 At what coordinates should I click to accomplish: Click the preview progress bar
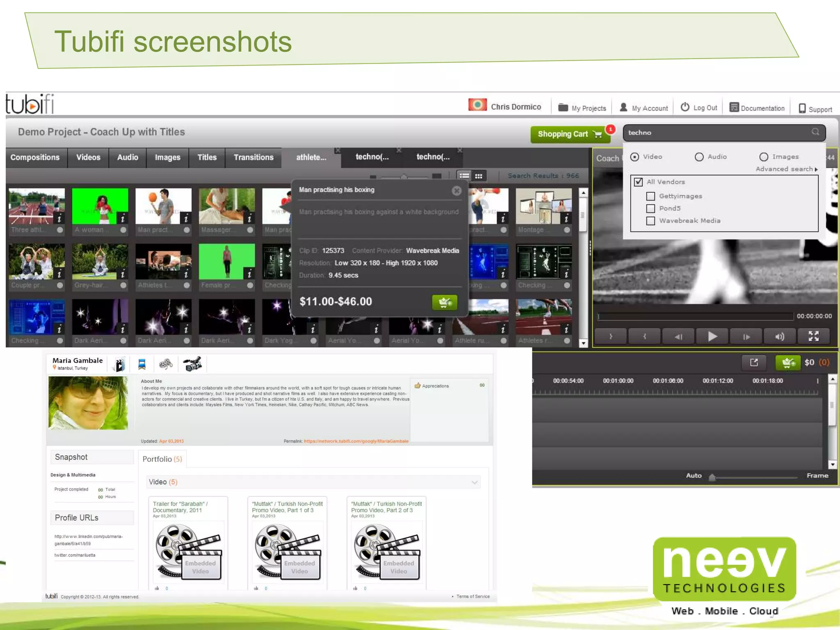695,316
